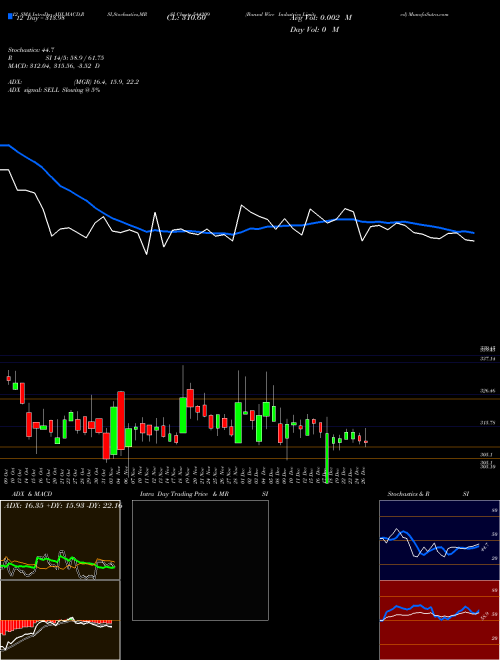Click the empty Intra Day Trading chart box

click(x=200, y=560)
